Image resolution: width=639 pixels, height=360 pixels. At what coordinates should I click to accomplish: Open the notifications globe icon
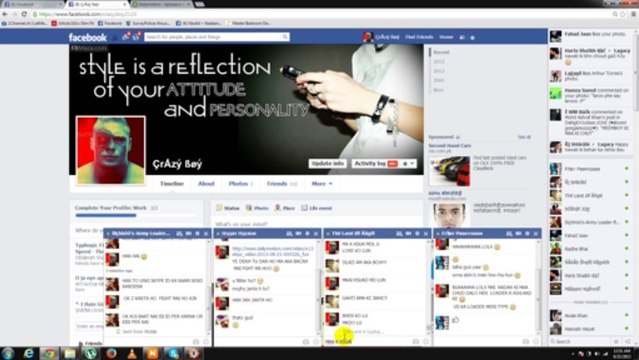137,37
